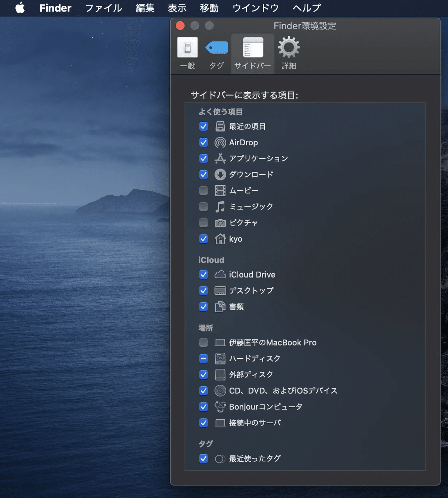Click the Finder環境設定 window title

(305, 26)
